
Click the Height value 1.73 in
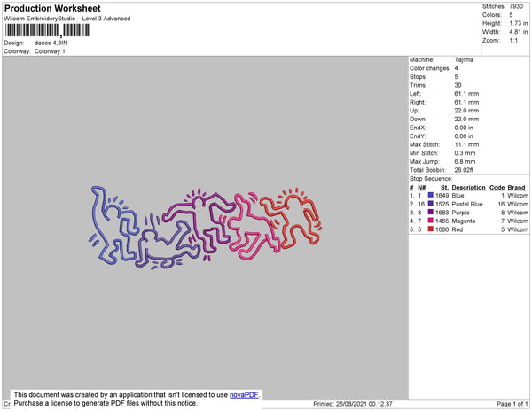tap(518, 23)
